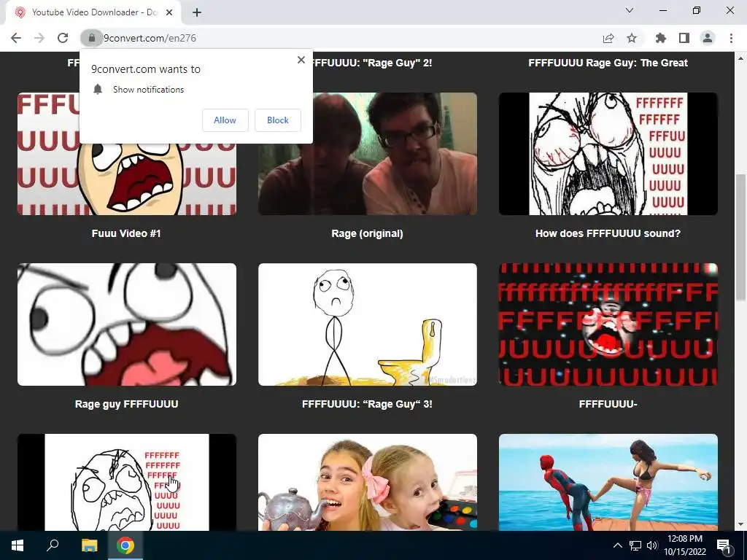The width and height of the screenshot is (747, 560).
Task: Click the forward navigation arrow
Action: pos(39,38)
